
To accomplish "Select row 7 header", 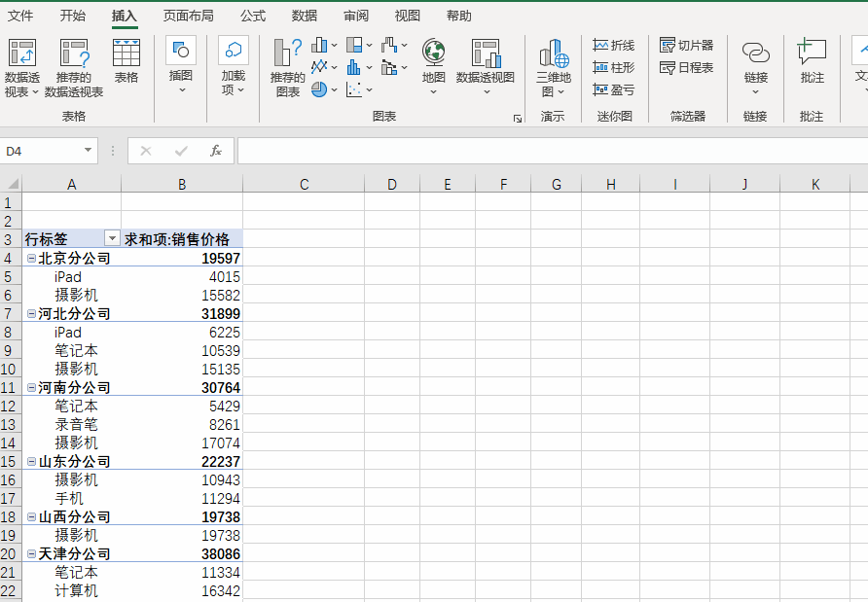I will [11, 313].
